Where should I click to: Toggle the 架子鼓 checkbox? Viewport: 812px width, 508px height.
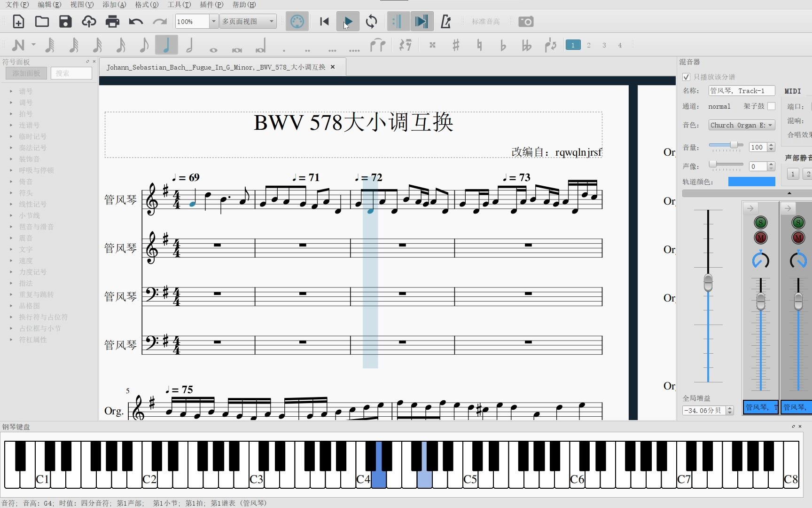coord(771,106)
